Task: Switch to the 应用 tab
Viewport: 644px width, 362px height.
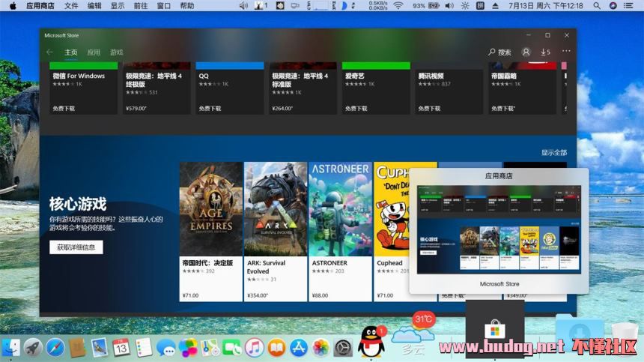Action: (94, 52)
